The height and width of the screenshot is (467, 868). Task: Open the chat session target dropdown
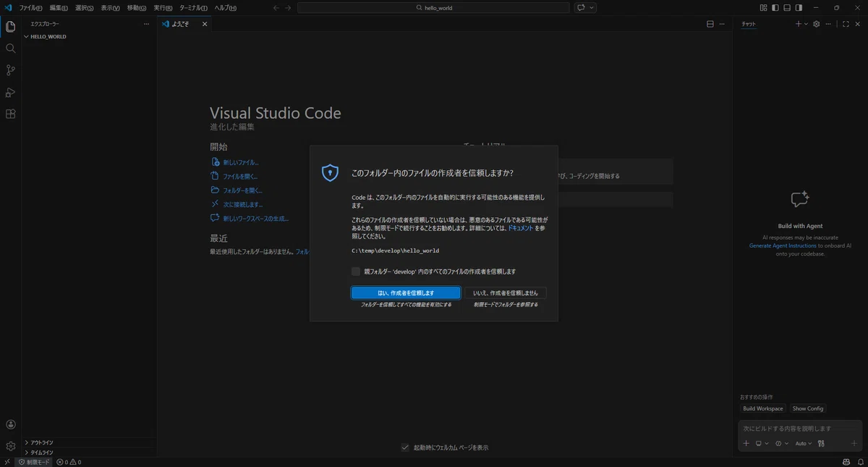tap(762, 443)
